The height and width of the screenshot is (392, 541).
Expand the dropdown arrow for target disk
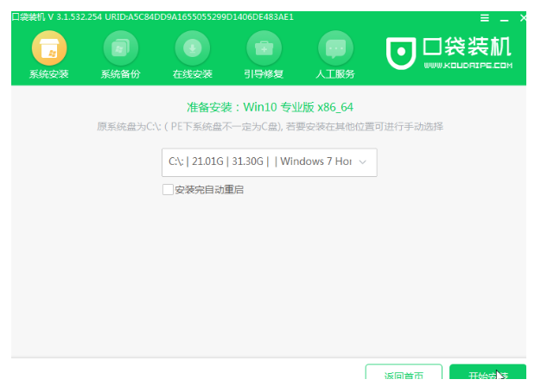[x=363, y=161]
